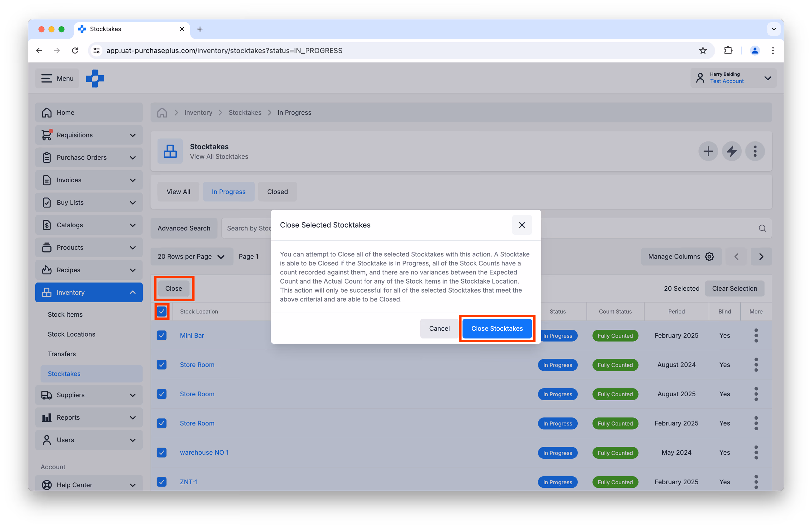Open the 20 Rows per Page dropdown
Viewport: 812px width, 528px height.
192,256
